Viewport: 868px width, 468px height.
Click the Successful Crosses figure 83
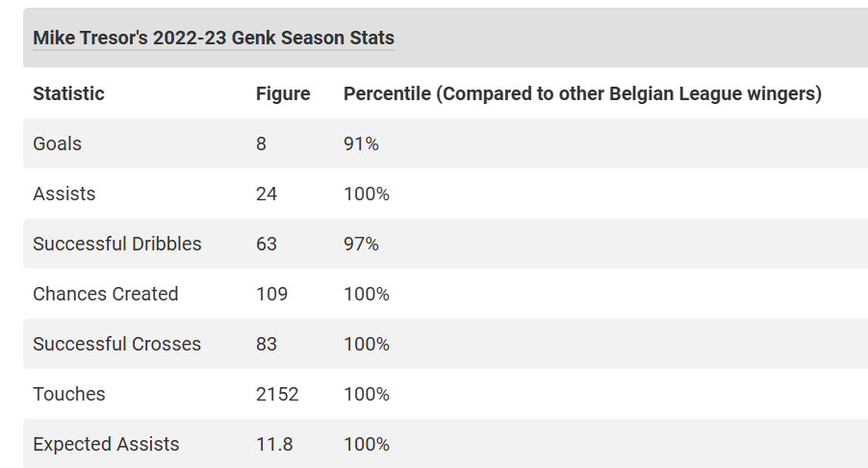pos(267,344)
